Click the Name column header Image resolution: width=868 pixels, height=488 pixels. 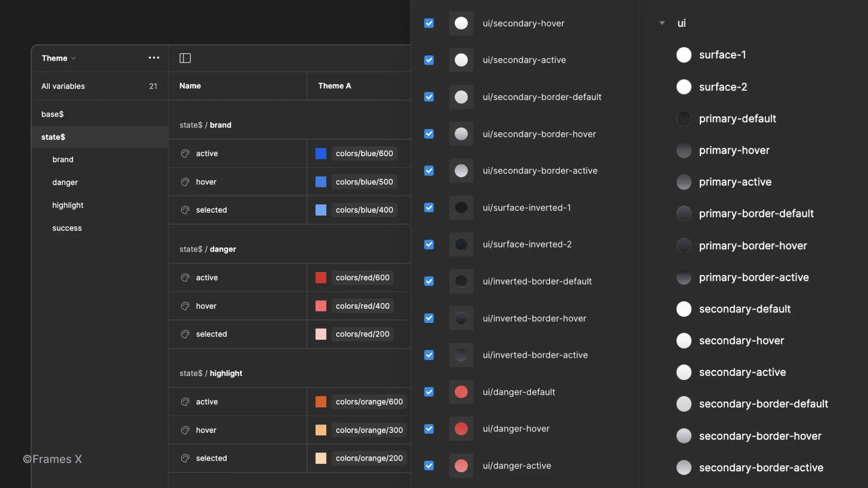[x=190, y=86]
